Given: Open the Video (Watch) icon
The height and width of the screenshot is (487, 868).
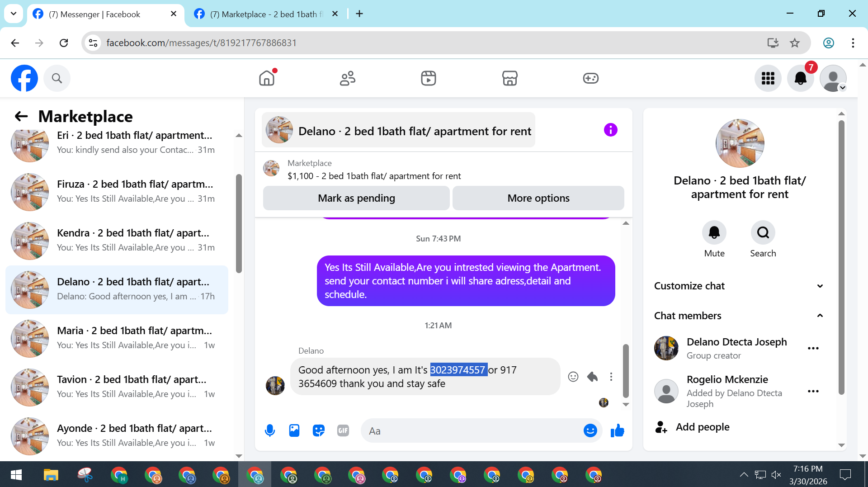Looking at the screenshot, I should [429, 78].
